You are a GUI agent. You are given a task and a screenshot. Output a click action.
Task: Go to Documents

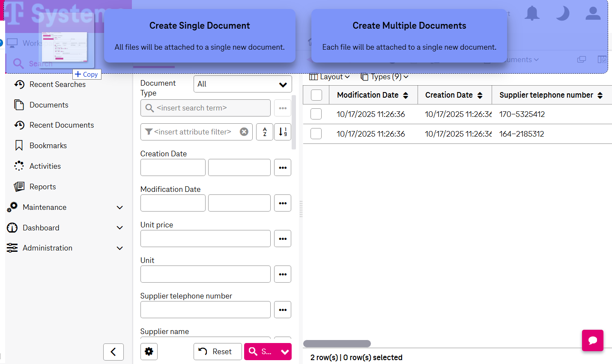click(49, 105)
